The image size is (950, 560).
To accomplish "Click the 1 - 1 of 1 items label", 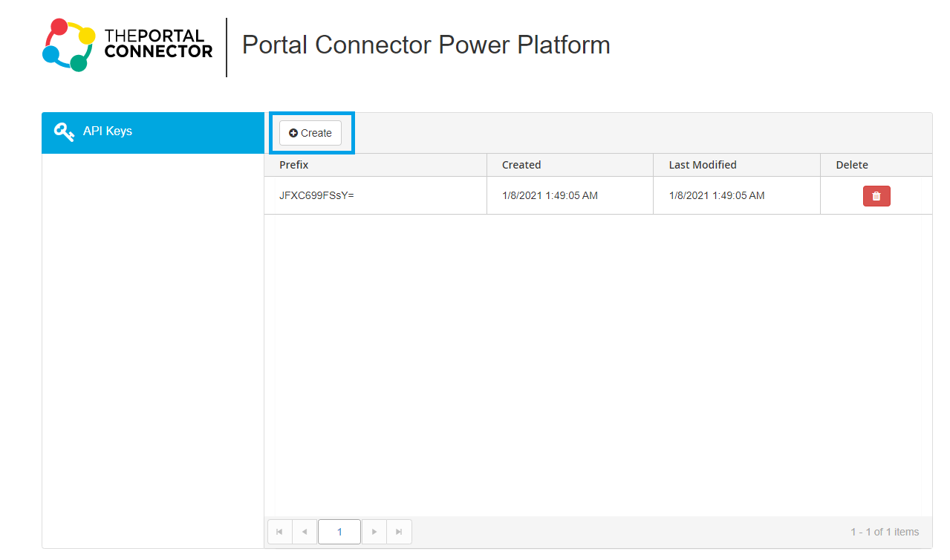I will click(885, 532).
